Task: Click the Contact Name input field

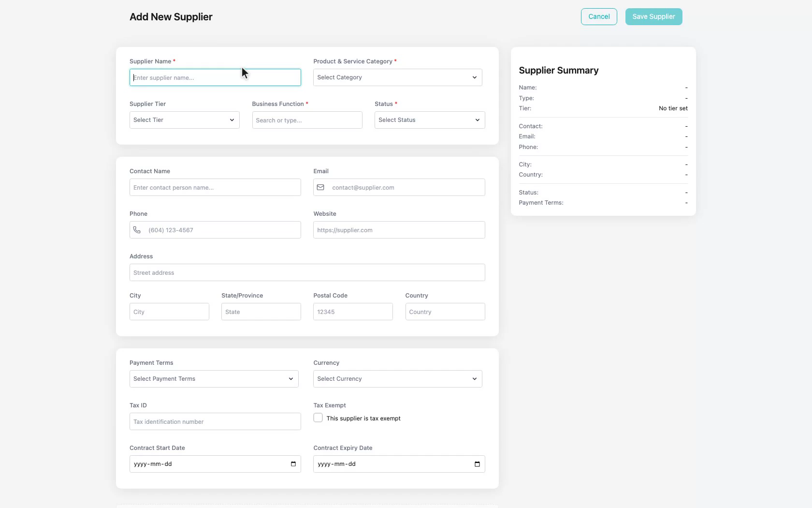Action: (x=215, y=187)
